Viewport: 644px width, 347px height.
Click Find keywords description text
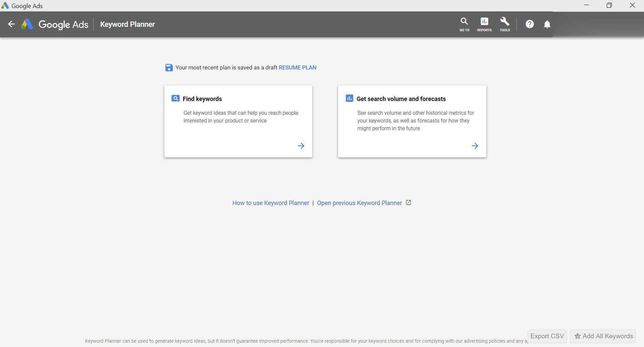[x=241, y=117]
